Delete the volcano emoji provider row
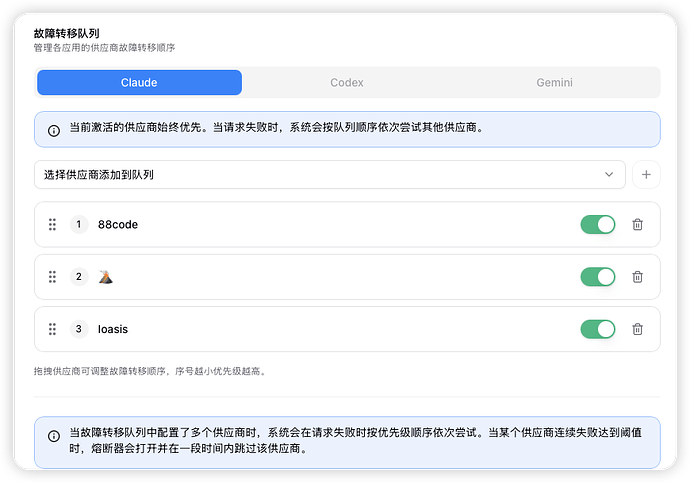The height and width of the screenshot is (483, 690). tap(637, 277)
